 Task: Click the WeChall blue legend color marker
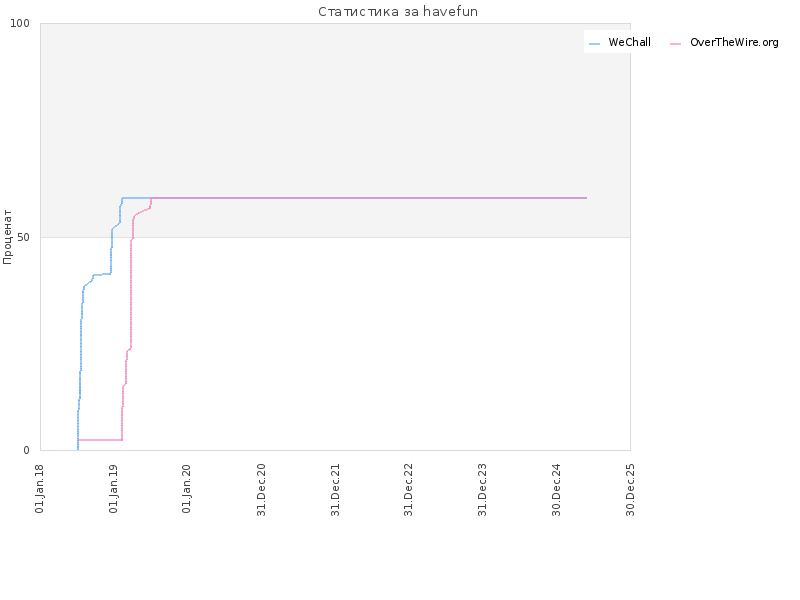[594, 44]
